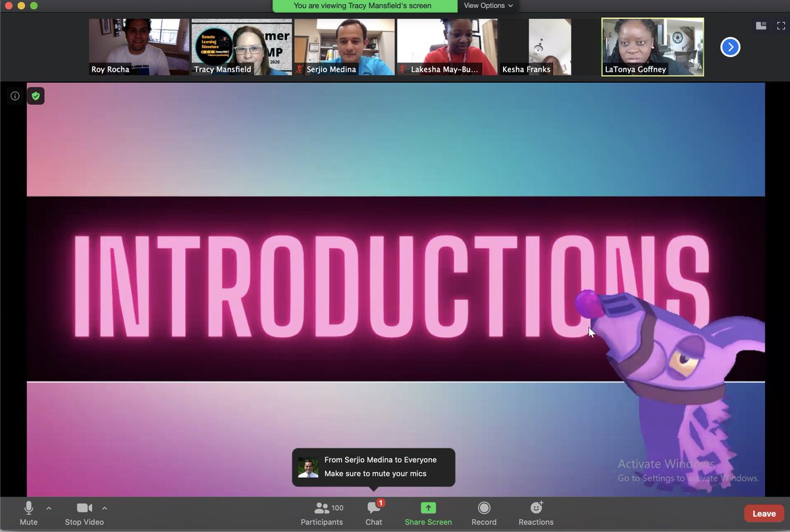The height and width of the screenshot is (532, 790).
Task: Click Serjio Medina's avatar in chat notification
Action: [x=308, y=467]
